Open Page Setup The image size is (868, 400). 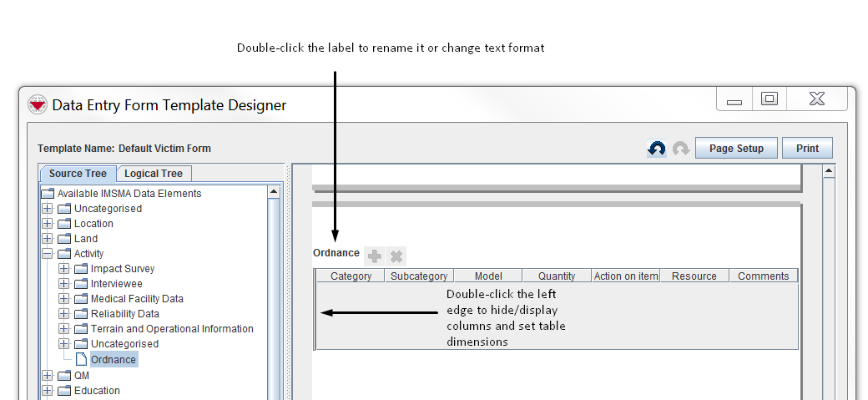735,149
